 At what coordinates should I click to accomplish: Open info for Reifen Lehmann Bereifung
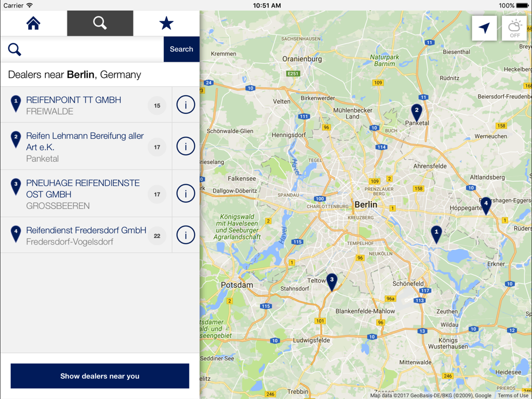pyautogui.click(x=186, y=146)
